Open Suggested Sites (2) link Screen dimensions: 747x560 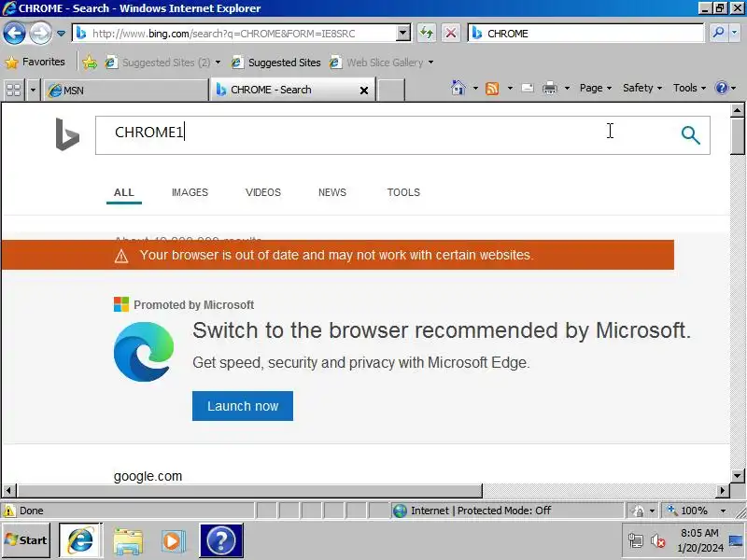coord(157,63)
